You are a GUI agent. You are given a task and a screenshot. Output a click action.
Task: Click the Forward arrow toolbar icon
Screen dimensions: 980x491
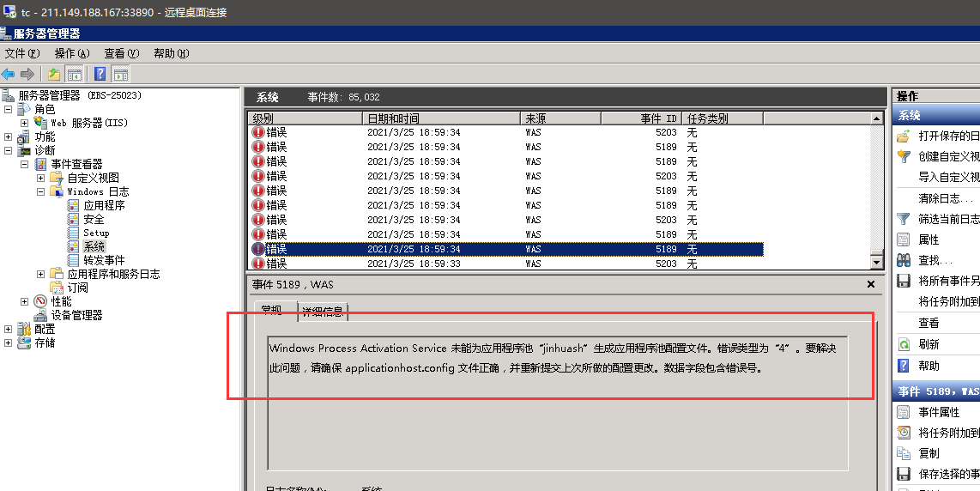pos(27,75)
